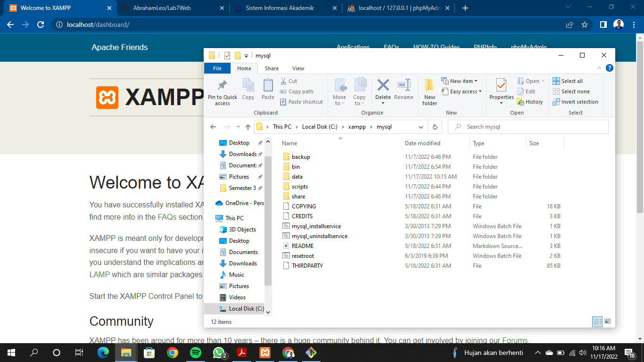Viewport: 644px width, 362px height.
Task: Click the Search mysql field
Action: [x=528, y=127]
